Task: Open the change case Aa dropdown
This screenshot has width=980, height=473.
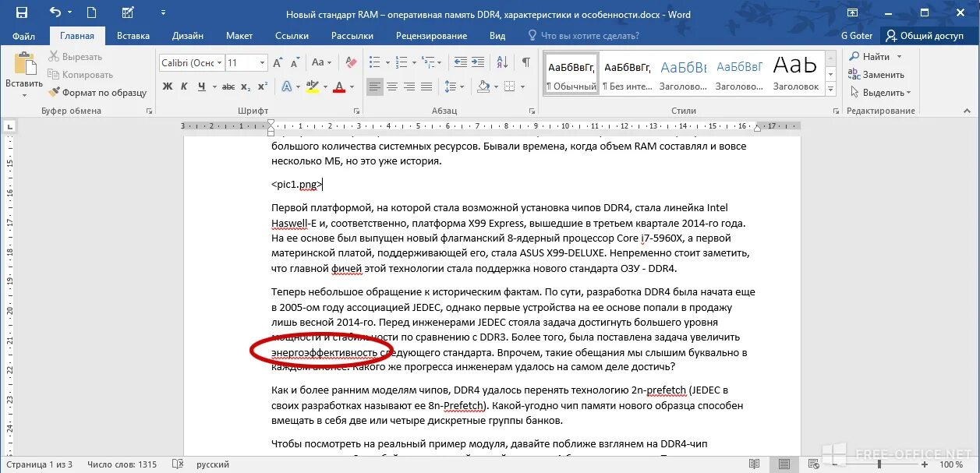Action: pos(321,62)
